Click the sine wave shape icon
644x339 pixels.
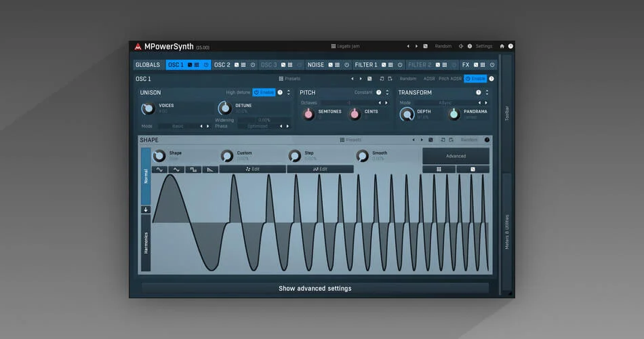point(159,169)
